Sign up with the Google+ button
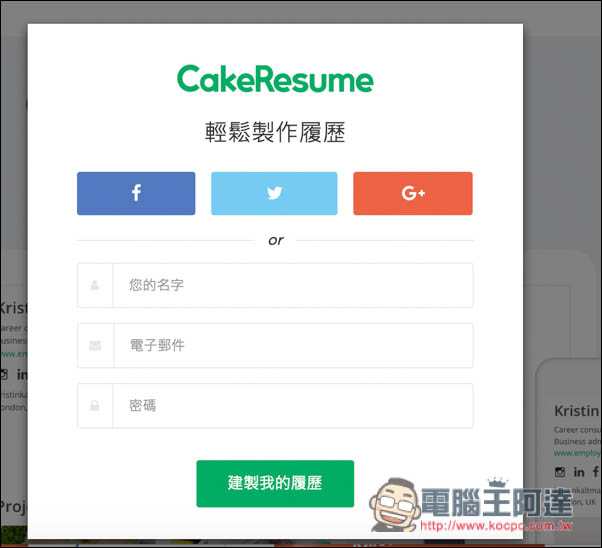 coord(412,193)
